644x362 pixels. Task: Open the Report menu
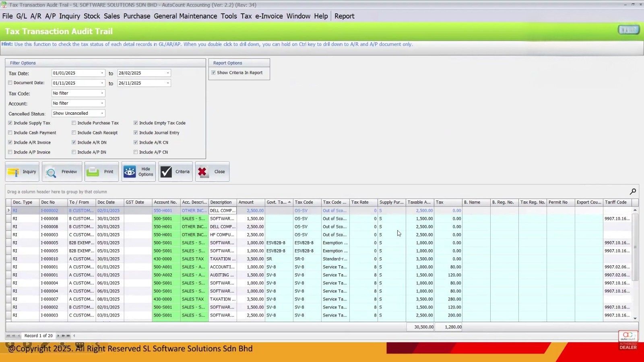coord(345,16)
